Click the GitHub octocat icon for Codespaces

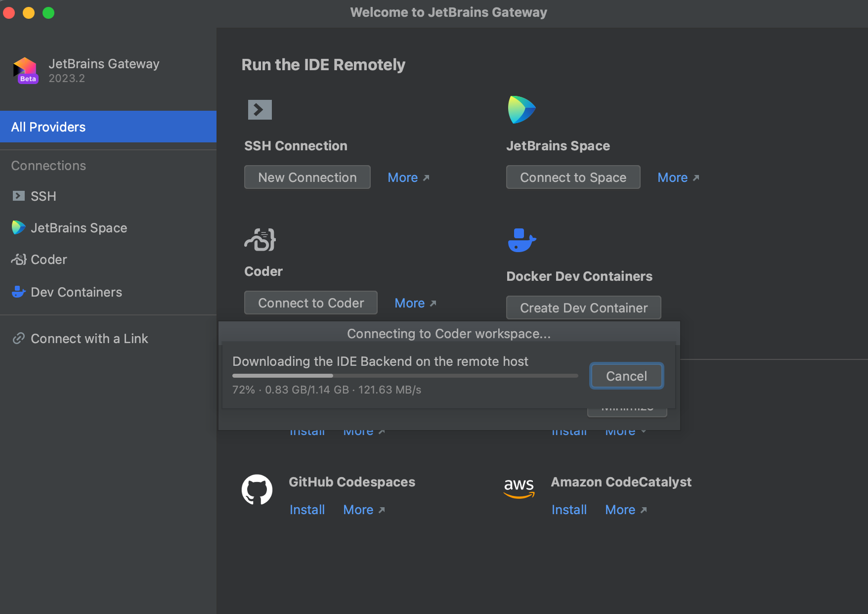click(257, 489)
